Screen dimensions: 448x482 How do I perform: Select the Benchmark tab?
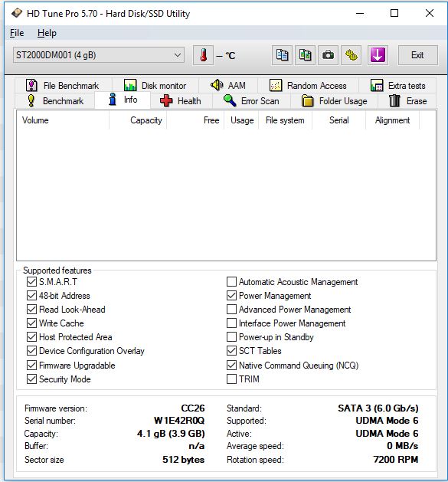click(x=56, y=101)
